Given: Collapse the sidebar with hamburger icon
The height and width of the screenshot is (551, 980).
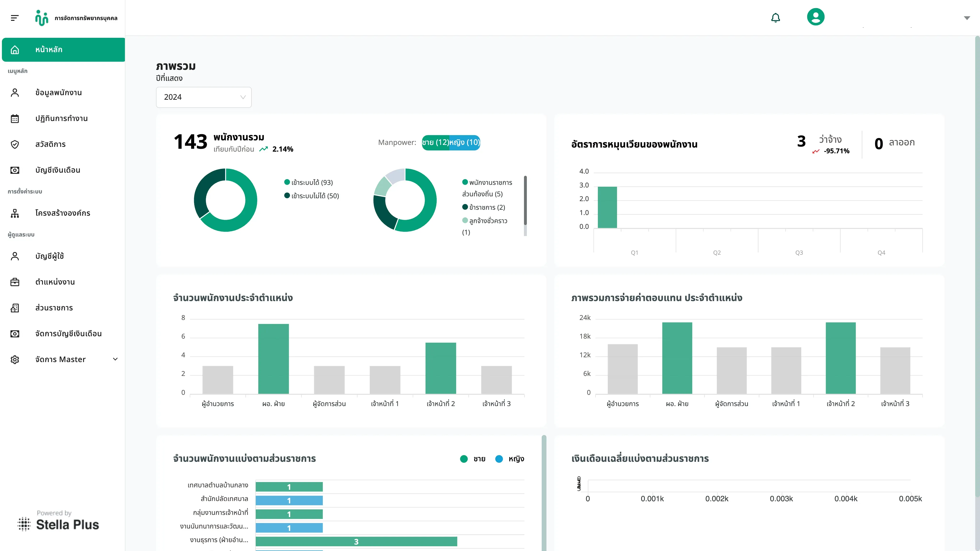Looking at the screenshot, I should [x=14, y=18].
